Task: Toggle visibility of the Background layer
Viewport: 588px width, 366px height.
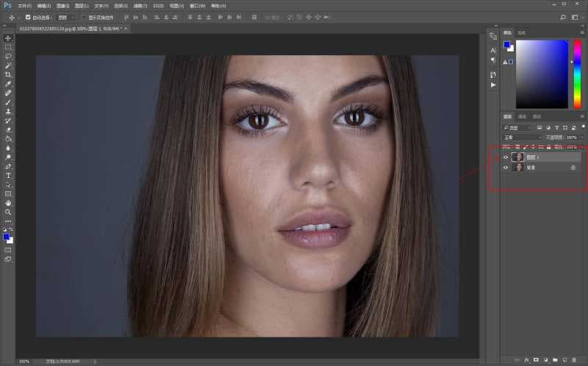Action: (x=505, y=168)
